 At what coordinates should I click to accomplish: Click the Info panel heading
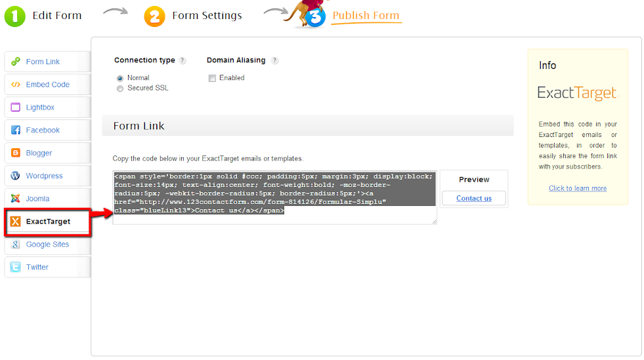[547, 66]
